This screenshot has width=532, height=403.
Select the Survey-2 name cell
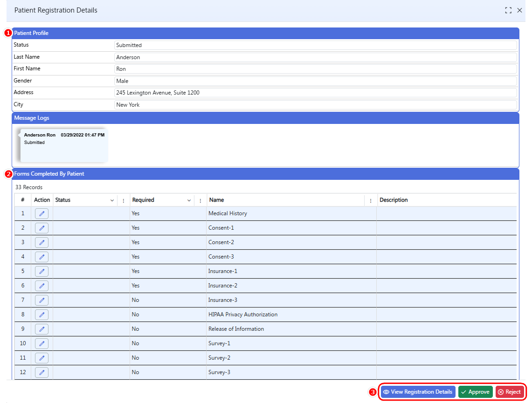coord(291,358)
